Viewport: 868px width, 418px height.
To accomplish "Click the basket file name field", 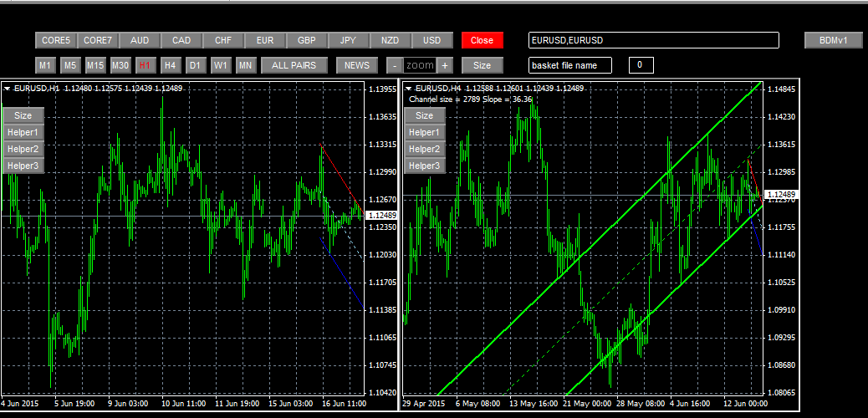I will click(570, 65).
